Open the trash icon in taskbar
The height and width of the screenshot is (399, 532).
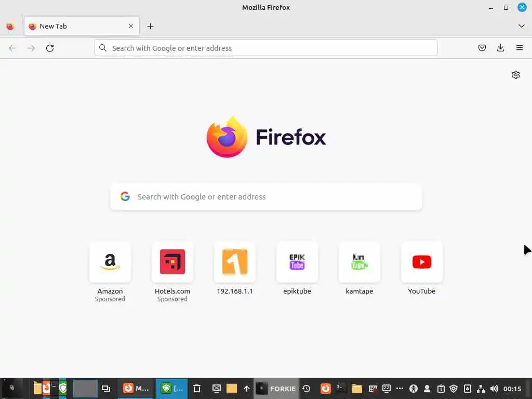pos(197,389)
